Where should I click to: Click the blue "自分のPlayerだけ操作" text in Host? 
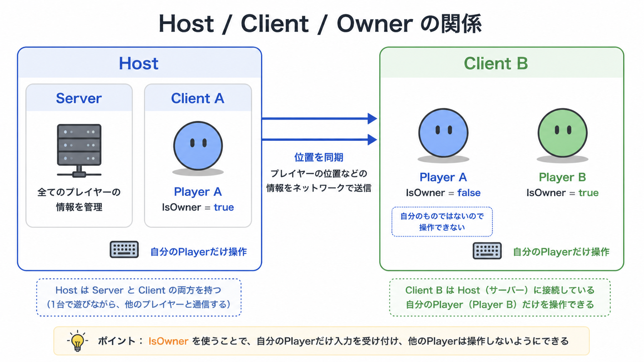click(x=198, y=252)
